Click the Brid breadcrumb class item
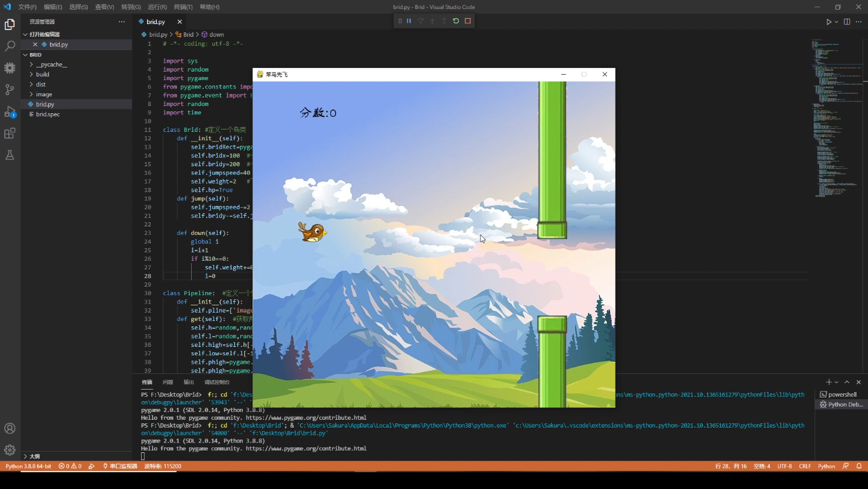The width and height of the screenshot is (868, 489). [184, 35]
